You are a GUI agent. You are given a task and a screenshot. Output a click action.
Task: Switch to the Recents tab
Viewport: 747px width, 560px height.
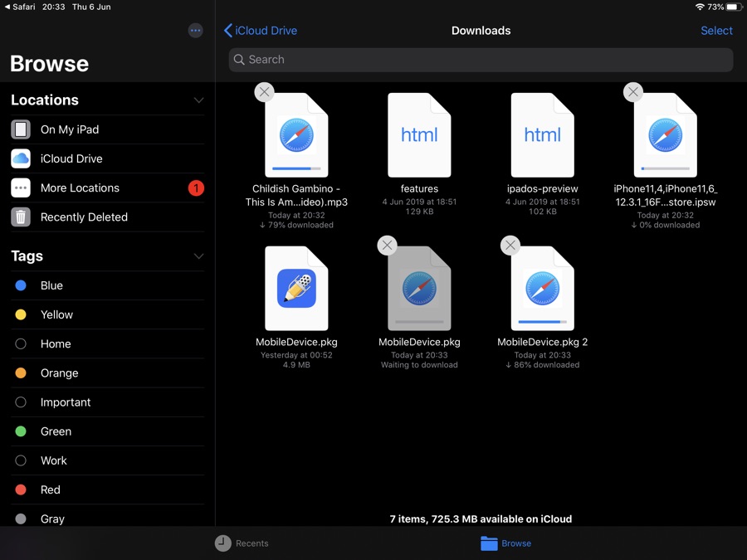click(x=242, y=543)
